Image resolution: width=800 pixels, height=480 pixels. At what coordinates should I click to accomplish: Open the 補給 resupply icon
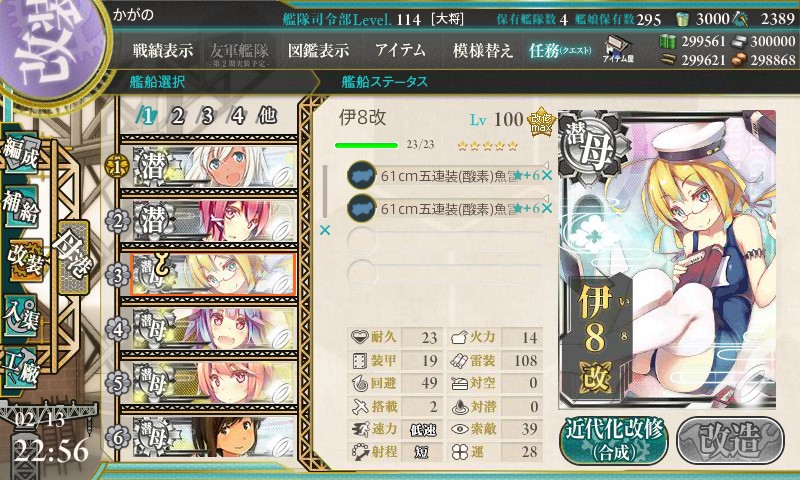pyautogui.click(x=21, y=206)
